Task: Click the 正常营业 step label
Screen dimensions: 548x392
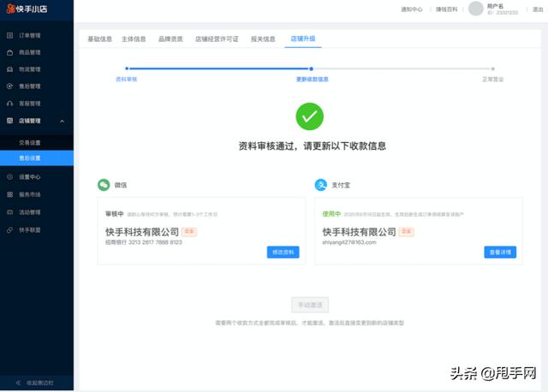Action: point(493,80)
